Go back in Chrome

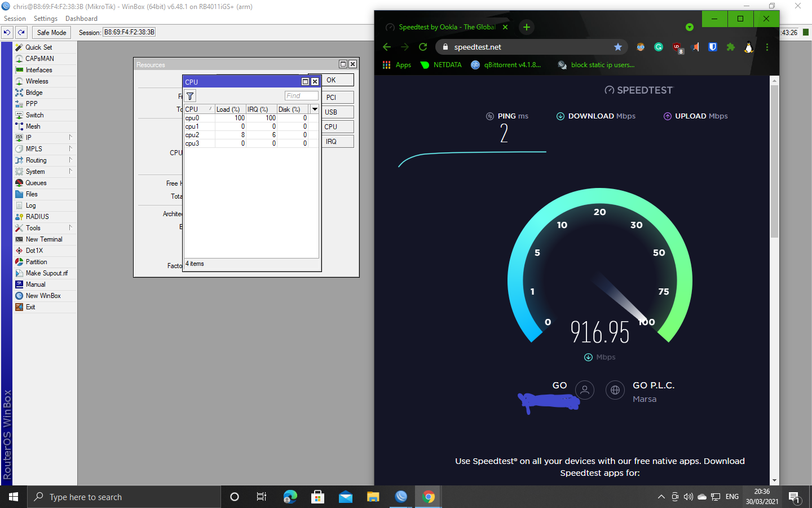tap(387, 47)
